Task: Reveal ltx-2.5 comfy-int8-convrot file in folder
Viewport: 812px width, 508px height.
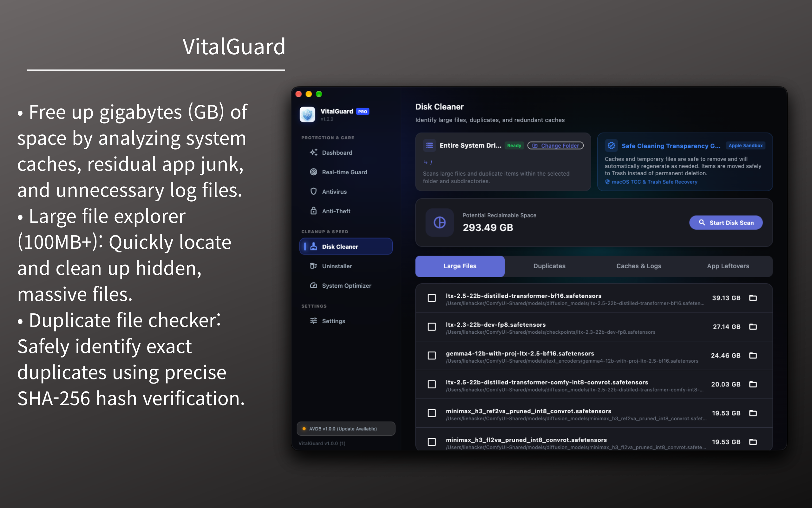Action: [753, 384]
